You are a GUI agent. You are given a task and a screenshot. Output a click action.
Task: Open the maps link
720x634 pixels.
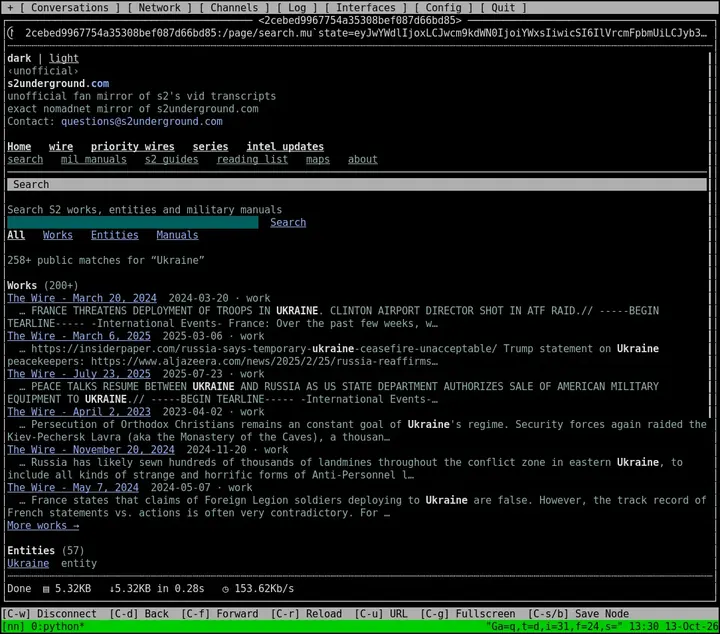click(x=318, y=159)
